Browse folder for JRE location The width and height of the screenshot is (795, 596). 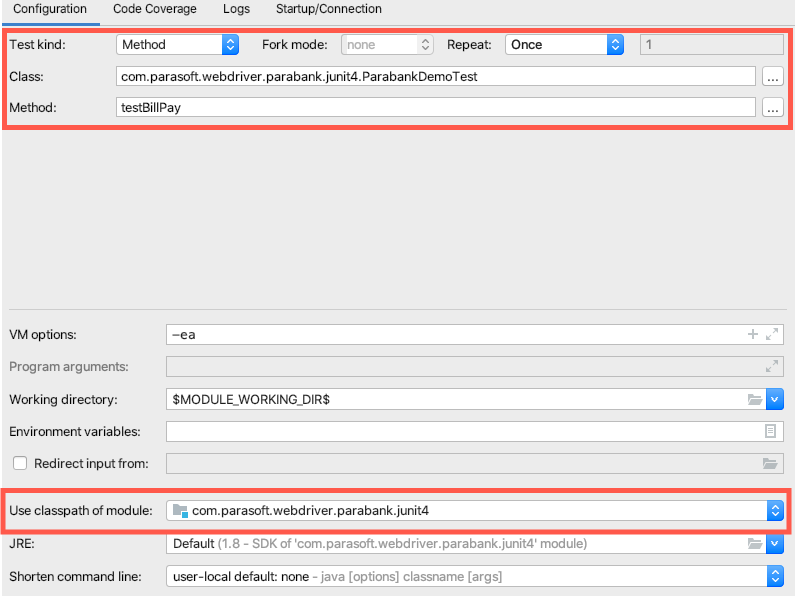click(x=755, y=543)
